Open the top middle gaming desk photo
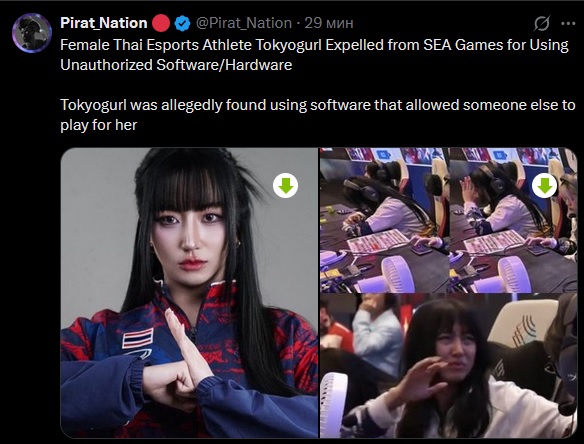The image size is (584, 444). [384, 220]
